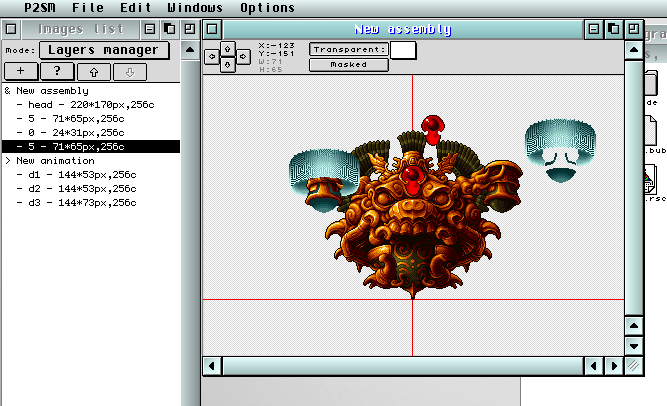
Task: Click the transparent color swatch box
Action: 403,49
